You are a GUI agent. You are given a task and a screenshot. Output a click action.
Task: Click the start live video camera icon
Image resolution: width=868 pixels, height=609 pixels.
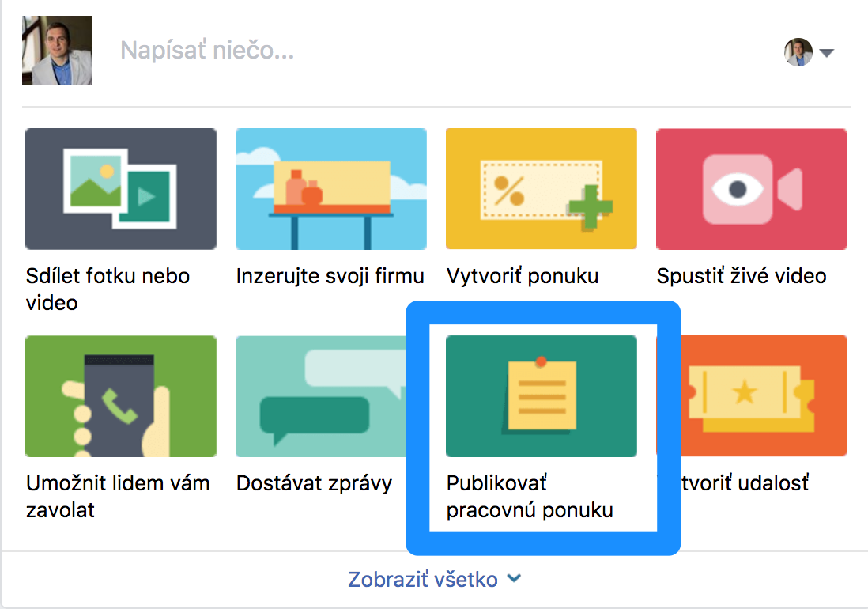[x=752, y=189]
